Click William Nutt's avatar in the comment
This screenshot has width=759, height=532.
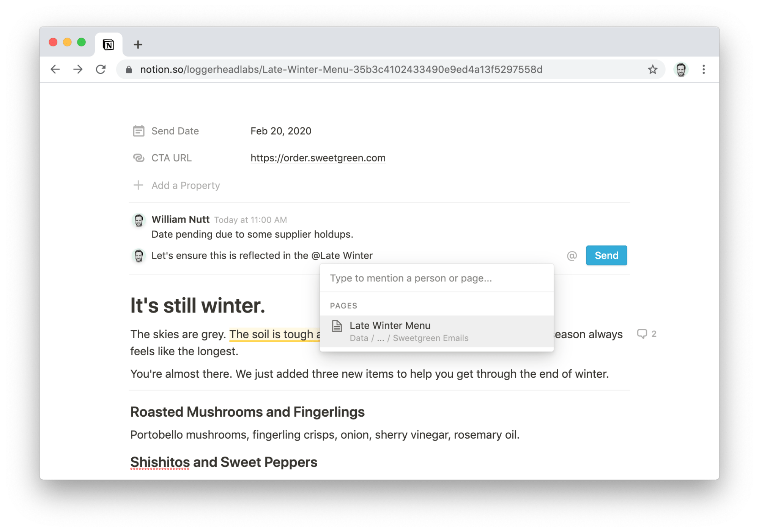139,220
